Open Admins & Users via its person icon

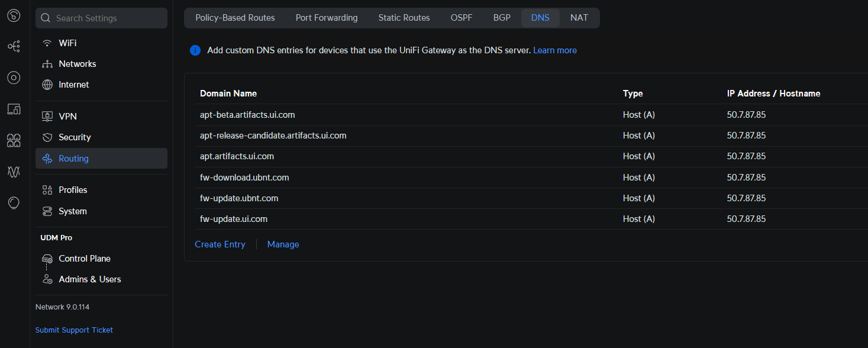(47, 279)
